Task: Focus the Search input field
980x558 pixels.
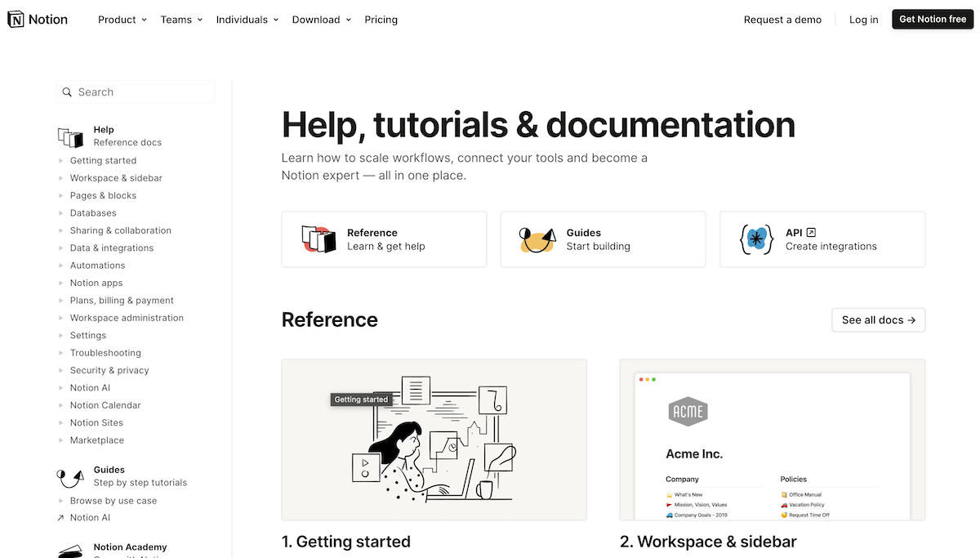Action: click(143, 92)
